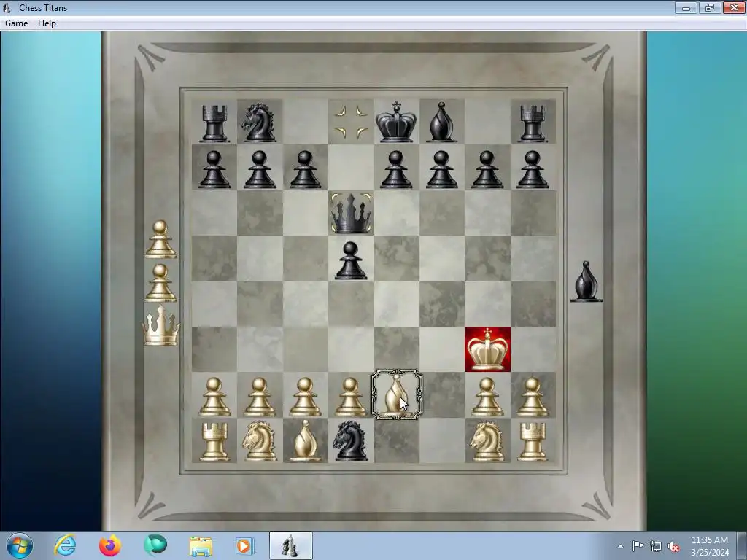Click the Chess Titans taskbar button
Screen dimensions: 747x560
tap(290, 545)
